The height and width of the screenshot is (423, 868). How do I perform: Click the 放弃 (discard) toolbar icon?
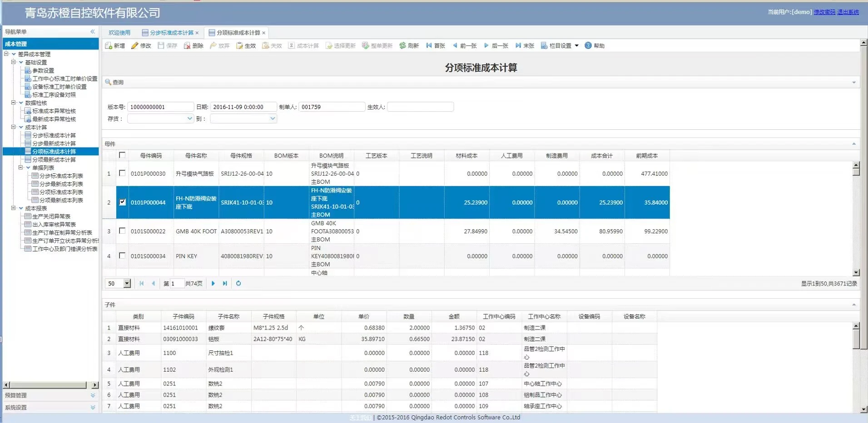click(213, 45)
